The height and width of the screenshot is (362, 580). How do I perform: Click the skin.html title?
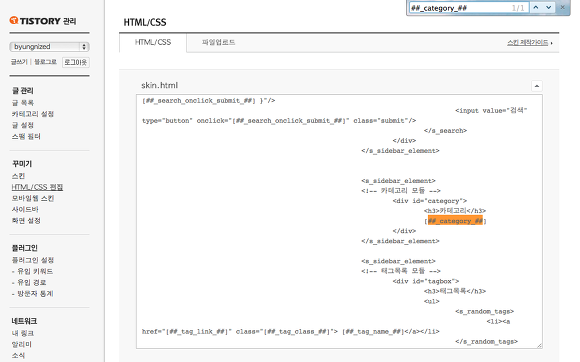[x=159, y=85]
